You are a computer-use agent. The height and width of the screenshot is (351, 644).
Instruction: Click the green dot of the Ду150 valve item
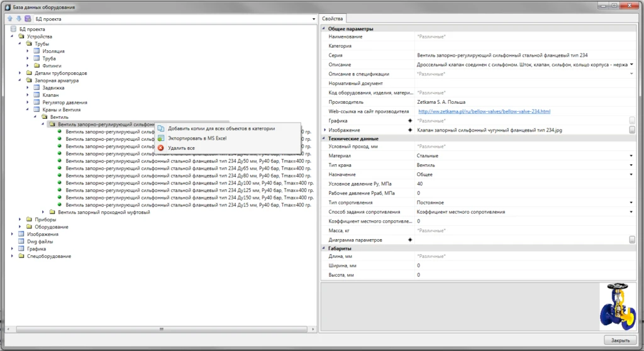point(60,198)
